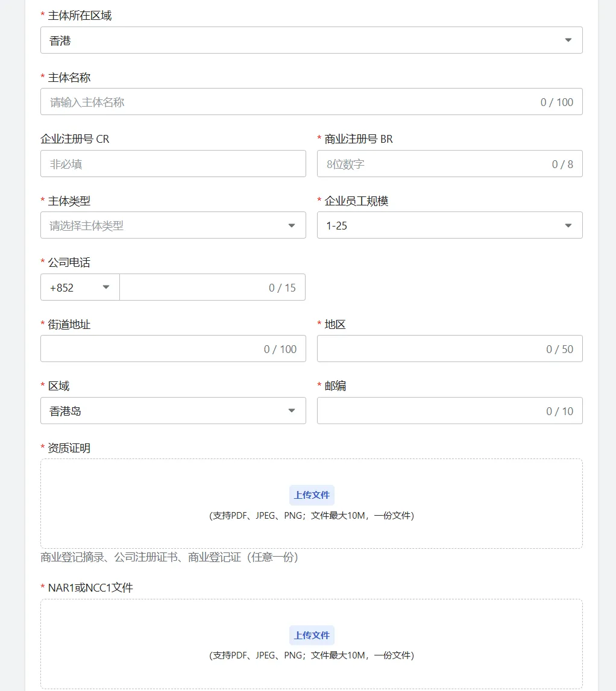Click the 商业登记摘录 helper text line
The image size is (616, 691).
[169, 557]
